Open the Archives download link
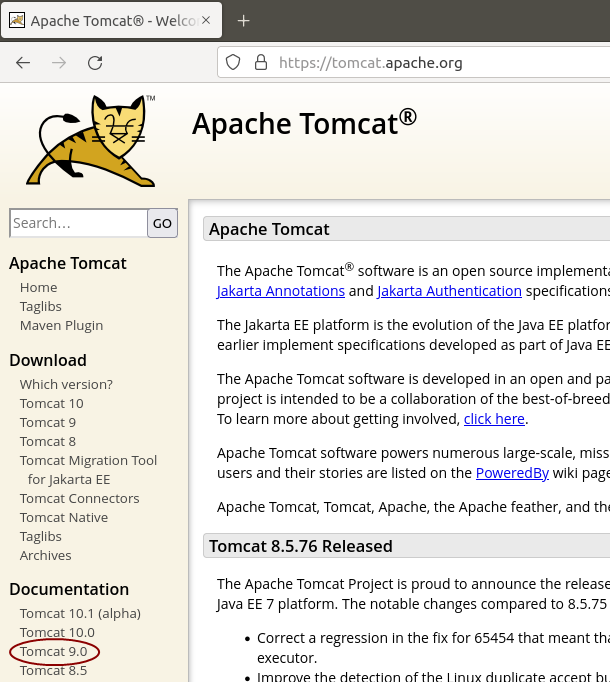This screenshot has width=610, height=682. pos(46,555)
